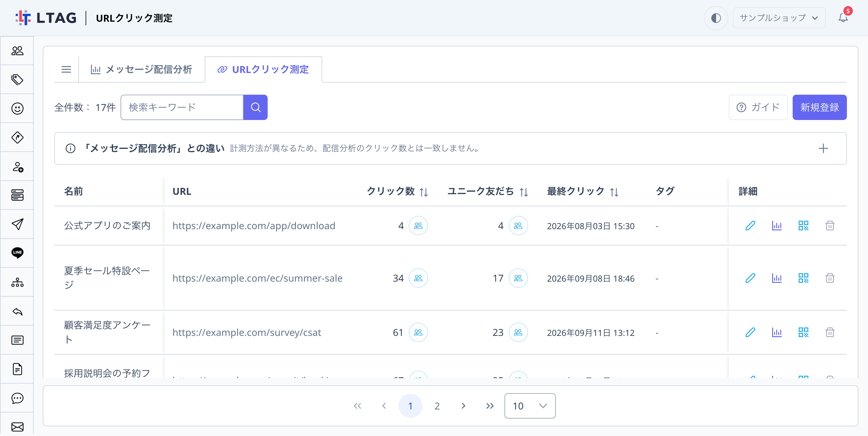
Task: Open the LINE sidebar icon
Action: coord(17,253)
